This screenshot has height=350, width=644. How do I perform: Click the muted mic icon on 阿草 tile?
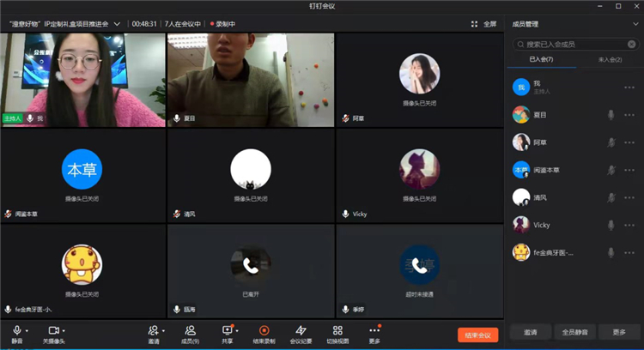point(346,118)
